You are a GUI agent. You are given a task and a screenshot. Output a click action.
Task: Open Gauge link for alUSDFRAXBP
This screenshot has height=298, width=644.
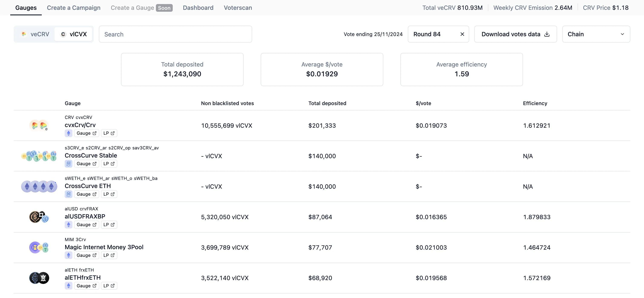point(86,225)
